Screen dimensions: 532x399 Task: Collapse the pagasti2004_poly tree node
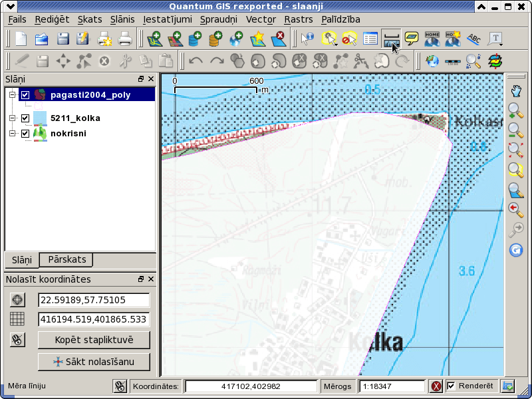click(13, 94)
